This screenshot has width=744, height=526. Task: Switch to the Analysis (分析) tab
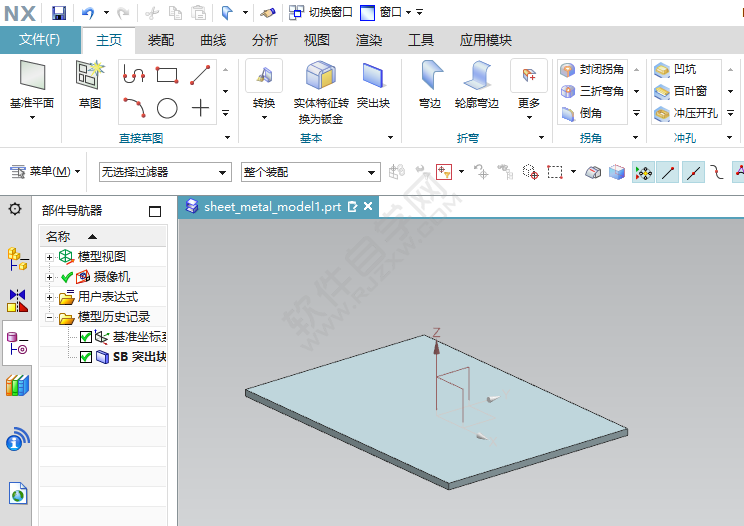pyautogui.click(x=265, y=40)
